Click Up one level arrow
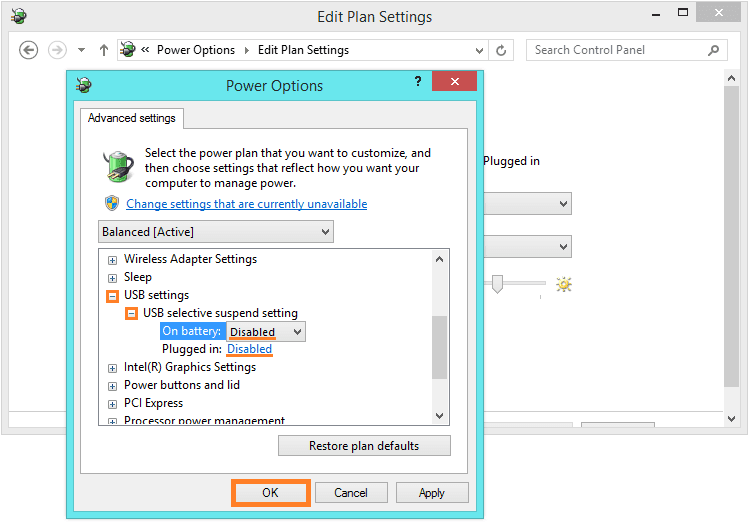 coord(103,50)
